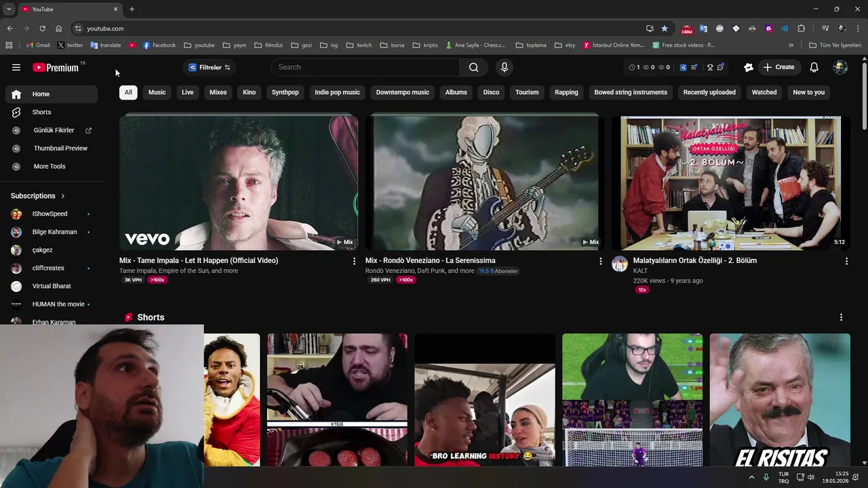868x488 pixels.
Task: Open options for Rondò Veneziano mix video
Action: tap(600, 261)
